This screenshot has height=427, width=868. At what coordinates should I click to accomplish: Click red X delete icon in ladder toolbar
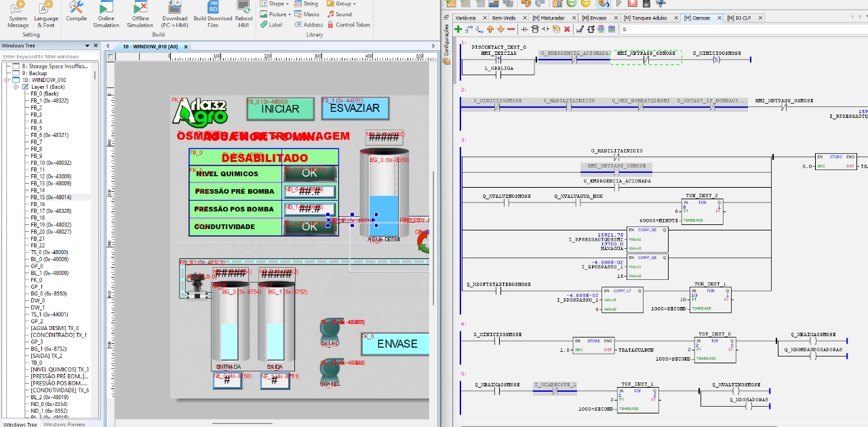click(567, 29)
